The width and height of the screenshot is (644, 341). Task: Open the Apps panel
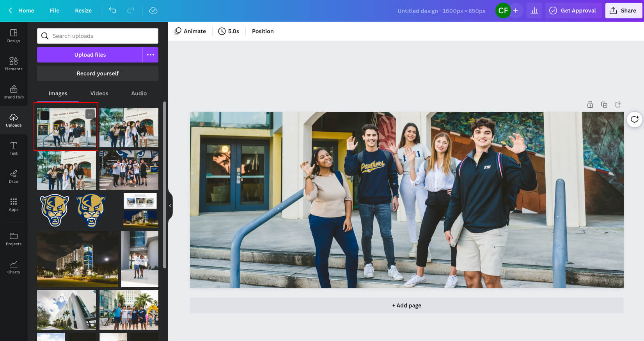click(14, 204)
